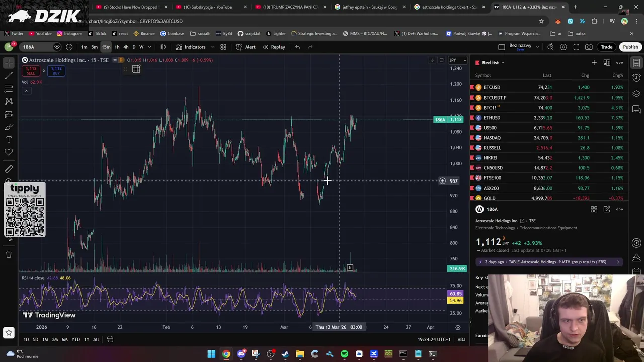Toggle the red flag for GOLD

(x=472, y=198)
